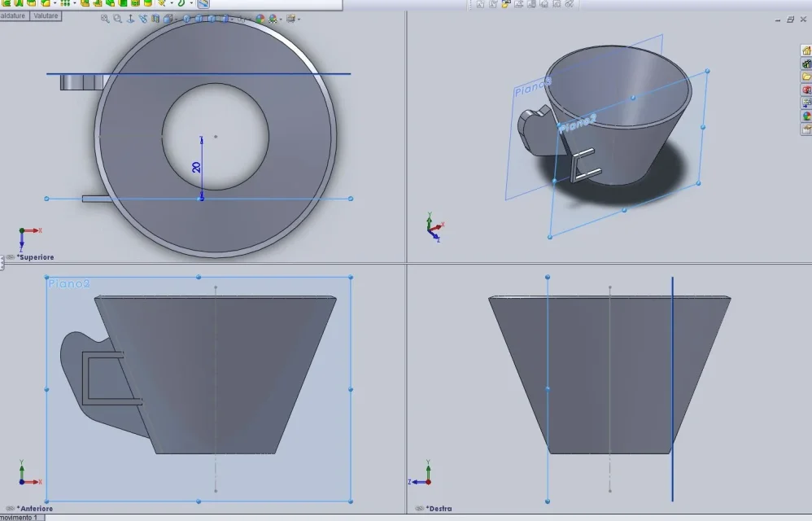Image resolution: width=812 pixels, height=521 pixels.
Task: Click the task pane icon below the File Explorer folder
Action: 806,90
